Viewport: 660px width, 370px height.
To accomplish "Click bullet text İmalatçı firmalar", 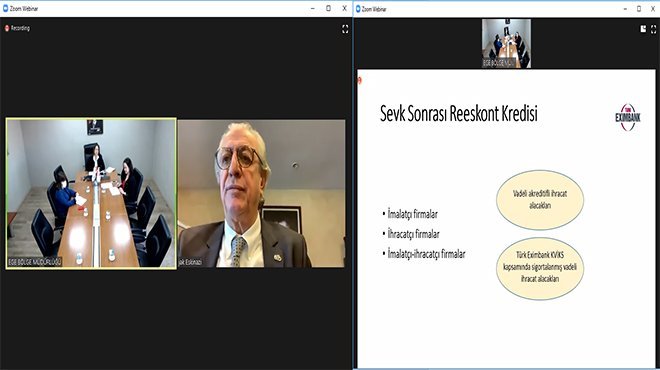I will point(412,214).
